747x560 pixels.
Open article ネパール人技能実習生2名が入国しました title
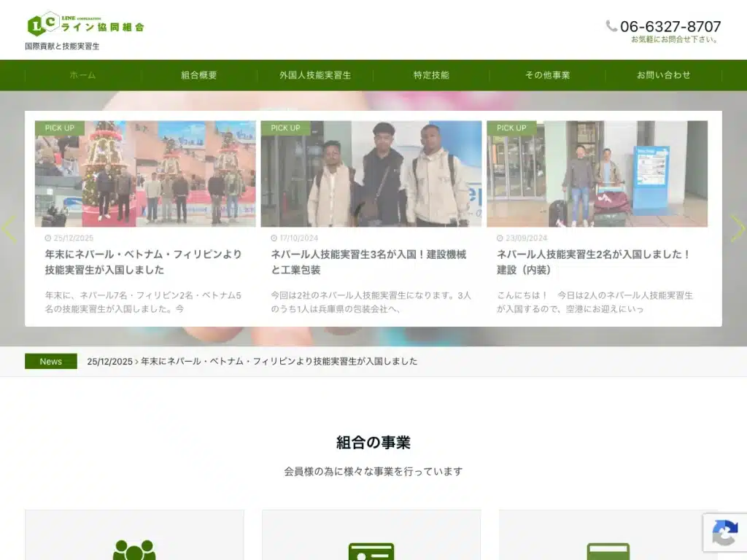[x=594, y=262]
